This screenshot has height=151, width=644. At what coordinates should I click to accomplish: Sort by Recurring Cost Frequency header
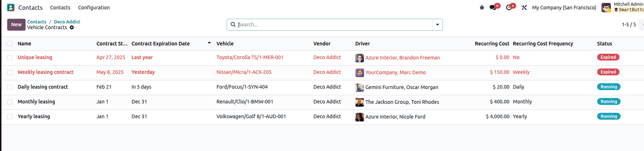click(x=543, y=44)
